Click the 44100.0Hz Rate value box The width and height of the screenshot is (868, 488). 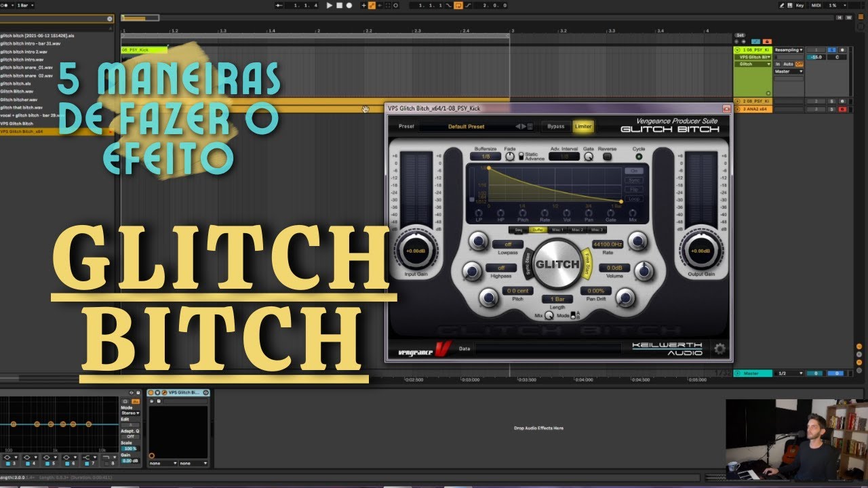[608, 244]
